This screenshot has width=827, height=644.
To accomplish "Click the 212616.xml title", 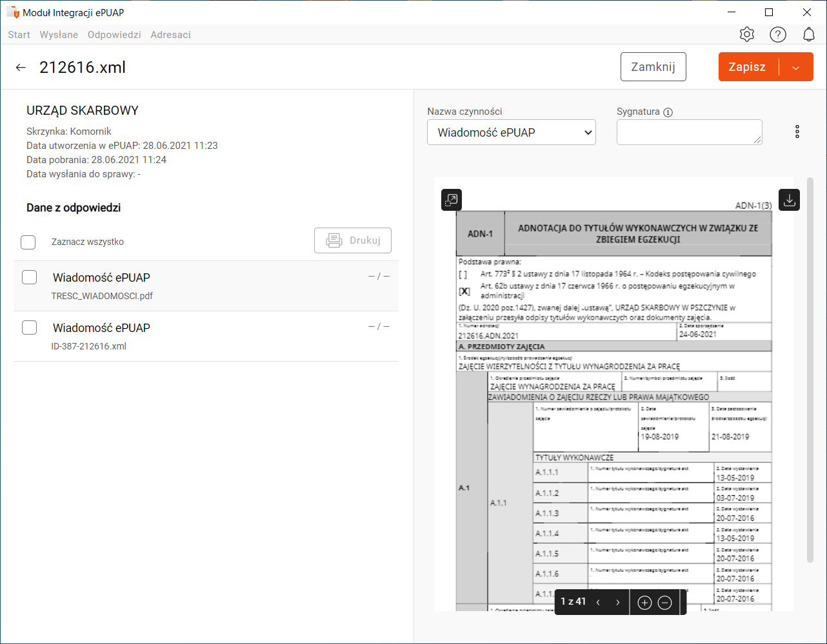I will [x=83, y=68].
